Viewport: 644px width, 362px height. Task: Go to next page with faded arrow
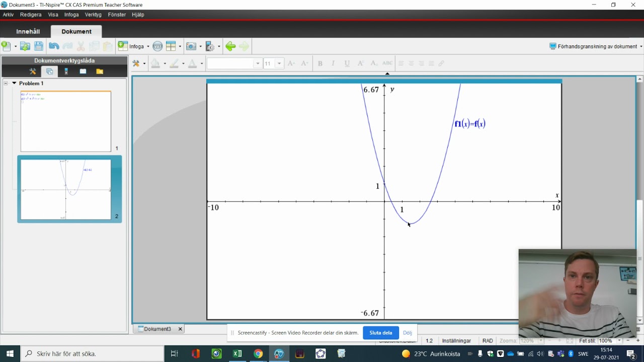(x=244, y=46)
